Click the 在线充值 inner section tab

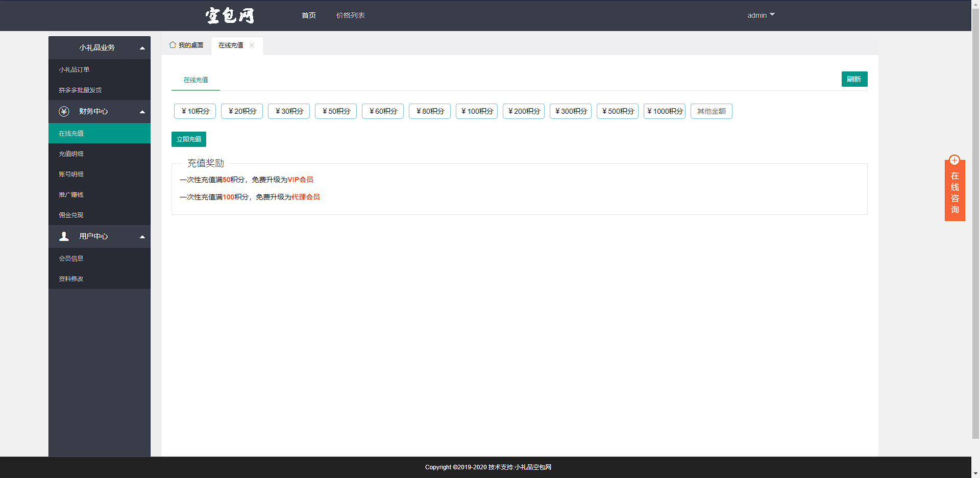196,80
